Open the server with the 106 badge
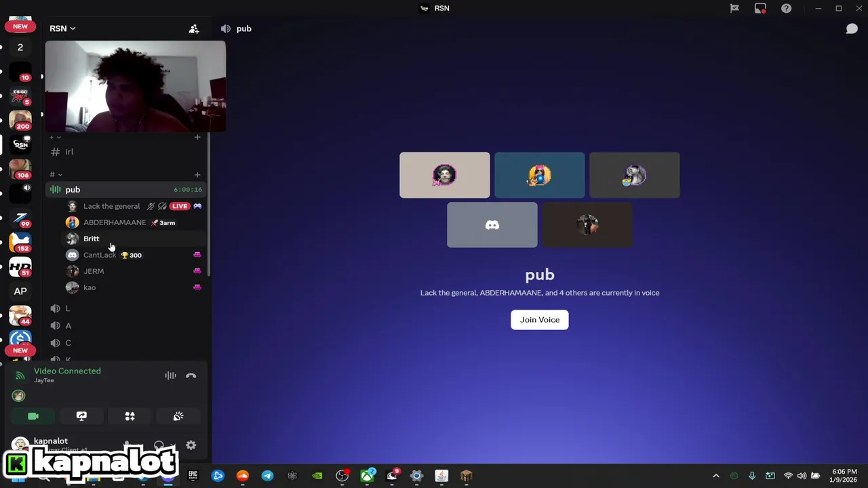The image size is (868, 488). (x=20, y=169)
